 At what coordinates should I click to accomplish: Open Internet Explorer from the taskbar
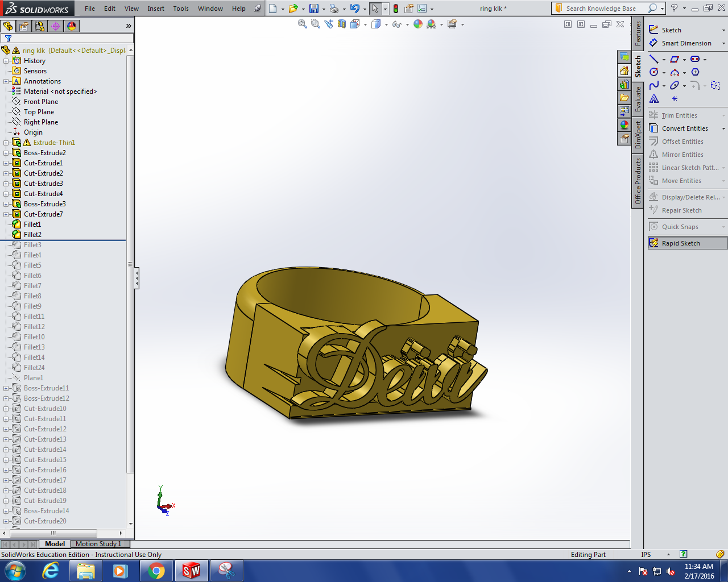51,571
